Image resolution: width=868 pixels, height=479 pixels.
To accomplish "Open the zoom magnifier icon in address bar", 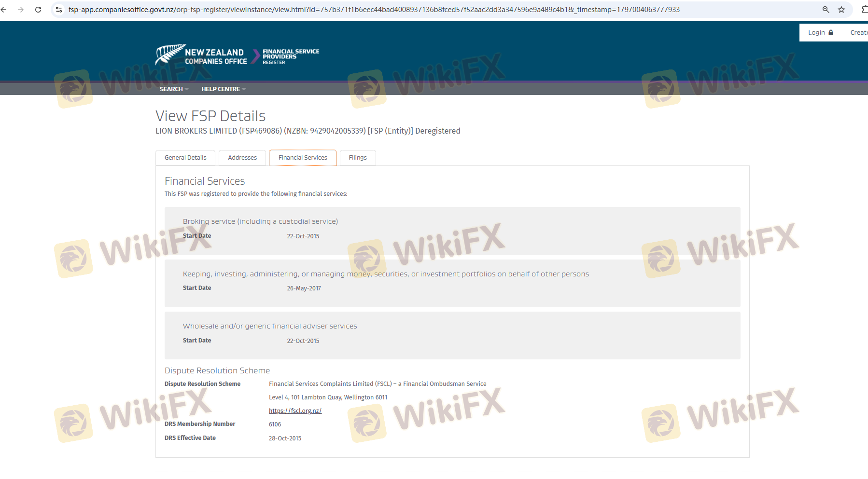I will [826, 10].
